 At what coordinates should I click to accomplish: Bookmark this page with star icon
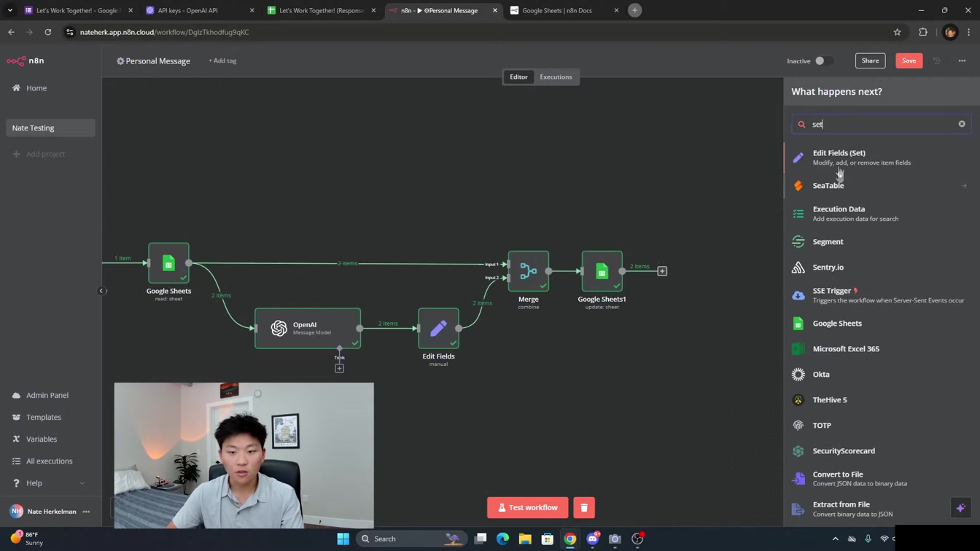pos(897,32)
